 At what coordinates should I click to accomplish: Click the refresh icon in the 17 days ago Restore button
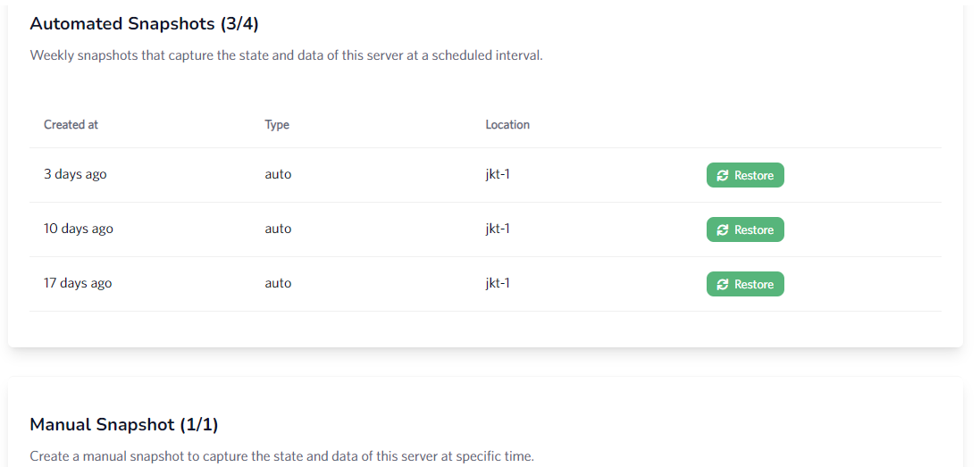point(723,284)
